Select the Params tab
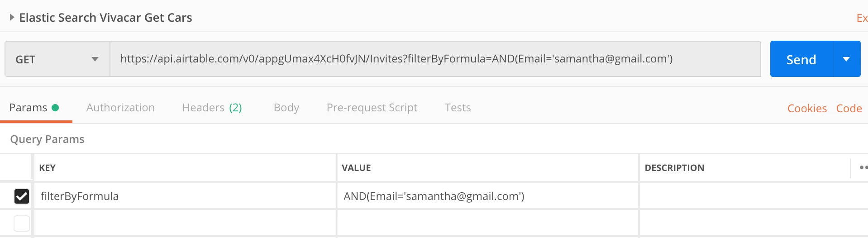Screen dimensions: 868x238 pos(34,108)
